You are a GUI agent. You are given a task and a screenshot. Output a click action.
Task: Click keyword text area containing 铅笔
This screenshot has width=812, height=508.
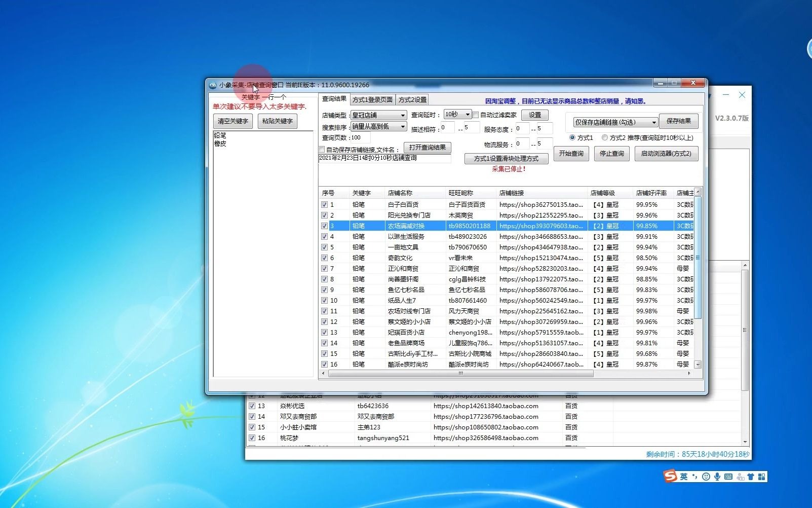point(263,253)
